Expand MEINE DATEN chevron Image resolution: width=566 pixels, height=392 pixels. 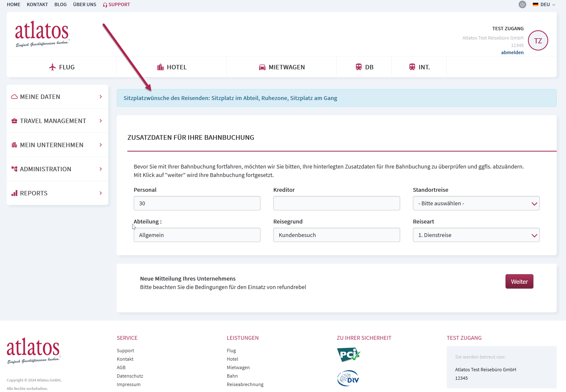point(101,97)
